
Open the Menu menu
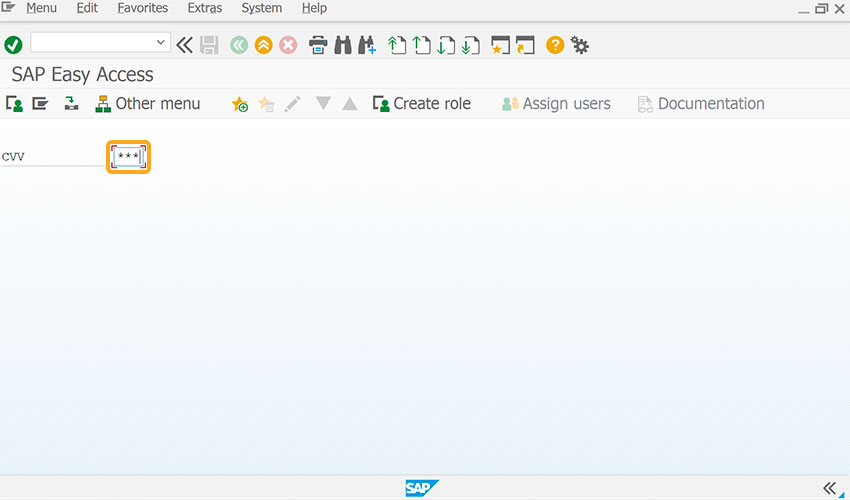pyautogui.click(x=42, y=8)
